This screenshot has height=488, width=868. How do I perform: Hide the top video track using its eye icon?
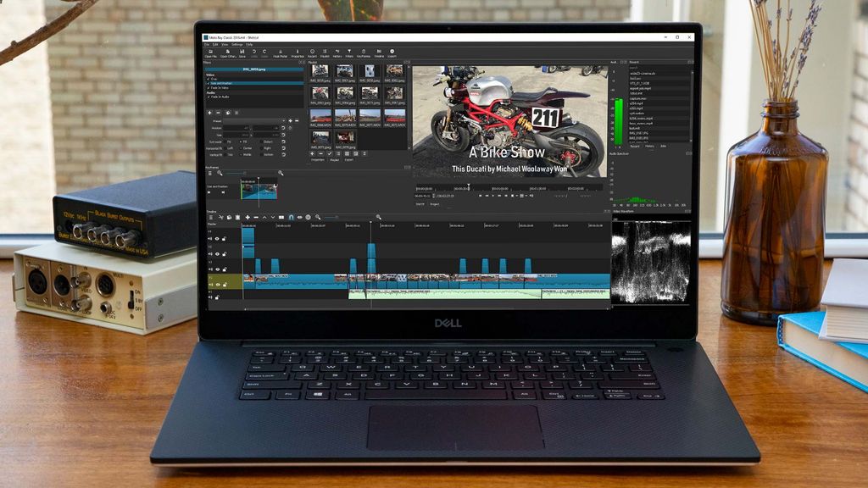tap(217, 238)
